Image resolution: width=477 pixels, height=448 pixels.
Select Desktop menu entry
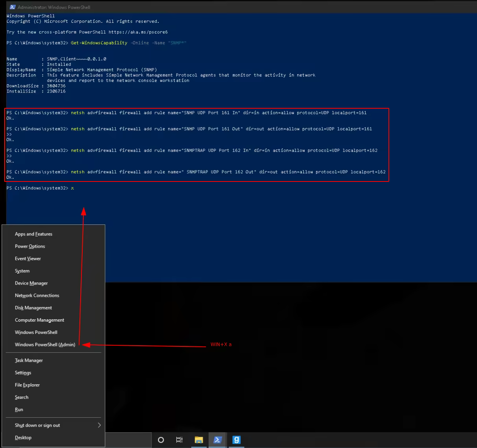pyautogui.click(x=54, y=437)
